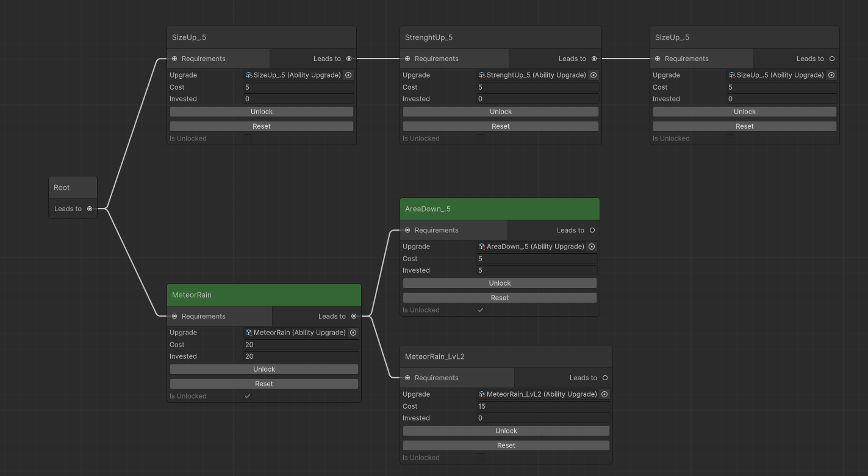The width and height of the screenshot is (868, 476).
Task: Focus the Invested field of StrenghtUp_5 node
Action: coord(538,99)
